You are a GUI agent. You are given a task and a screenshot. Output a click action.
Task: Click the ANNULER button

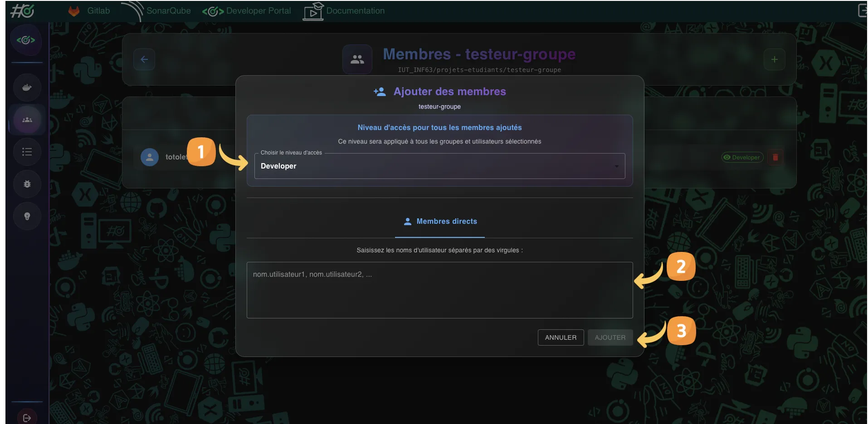pyautogui.click(x=560, y=337)
